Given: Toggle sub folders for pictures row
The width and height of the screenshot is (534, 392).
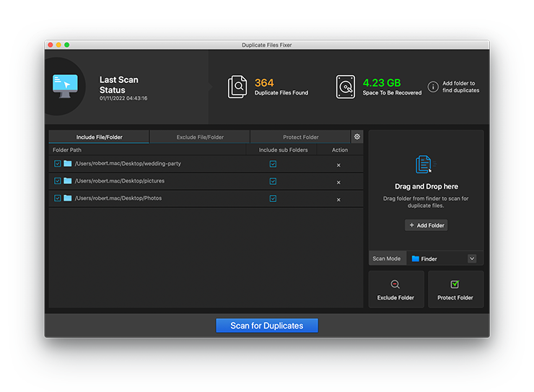Looking at the screenshot, I should [x=273, y=181].
